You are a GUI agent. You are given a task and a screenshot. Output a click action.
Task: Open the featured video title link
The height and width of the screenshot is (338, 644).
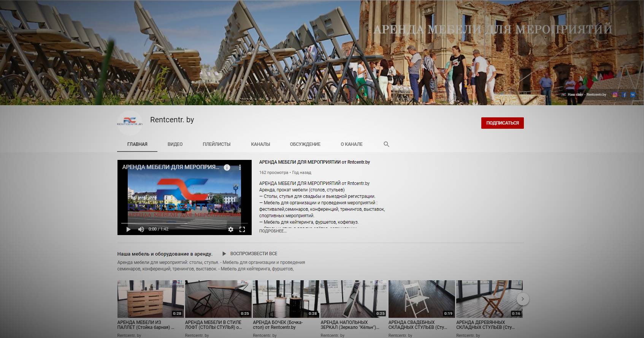(314, 162)
